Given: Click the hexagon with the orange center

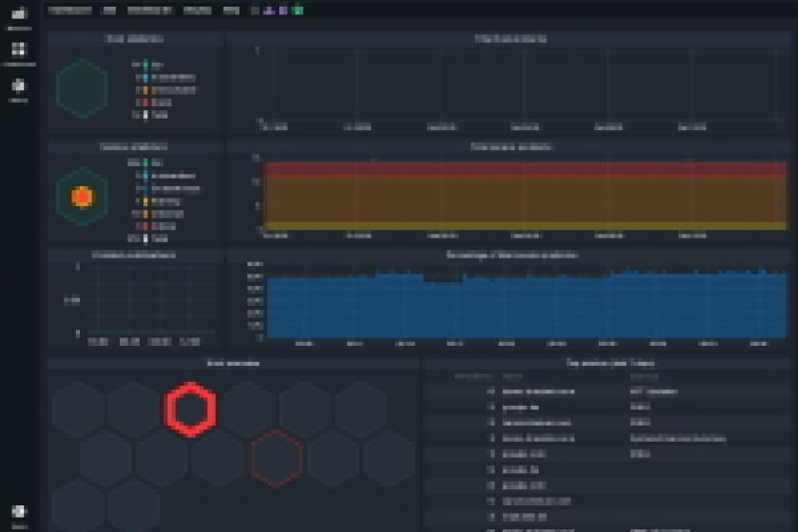Looking at the screenshot, I should pos(82,197).
